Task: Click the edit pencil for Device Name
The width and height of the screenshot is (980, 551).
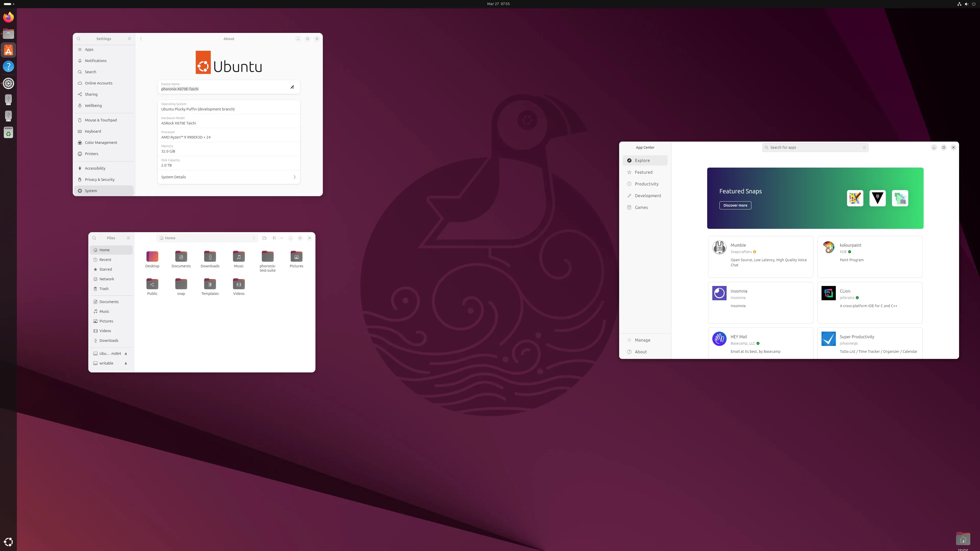Action: [x=292, y=87]
